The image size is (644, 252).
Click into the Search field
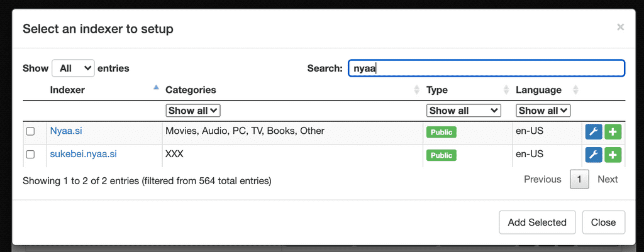(486, 68)
